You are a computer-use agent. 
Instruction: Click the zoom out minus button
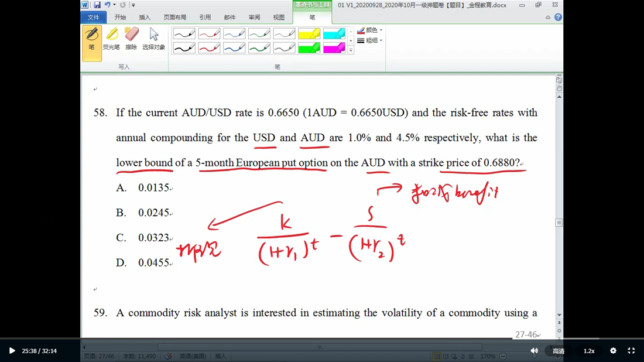(503, 356)
